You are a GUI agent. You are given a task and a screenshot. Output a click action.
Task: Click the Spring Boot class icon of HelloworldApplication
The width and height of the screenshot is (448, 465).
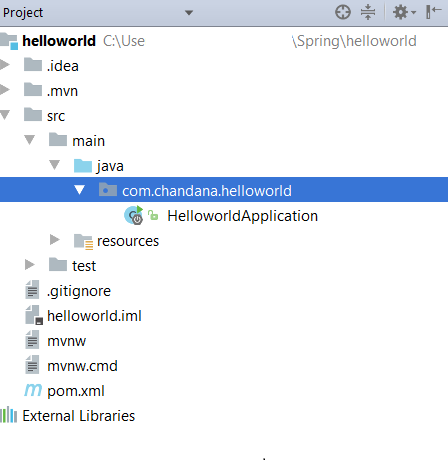click(x=134, y=215)
